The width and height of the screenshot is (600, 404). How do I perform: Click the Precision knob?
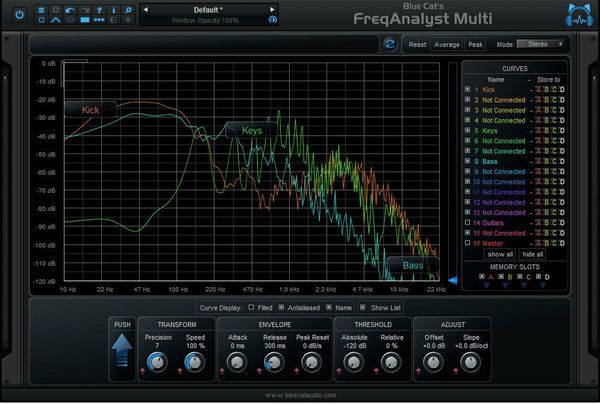157,362
